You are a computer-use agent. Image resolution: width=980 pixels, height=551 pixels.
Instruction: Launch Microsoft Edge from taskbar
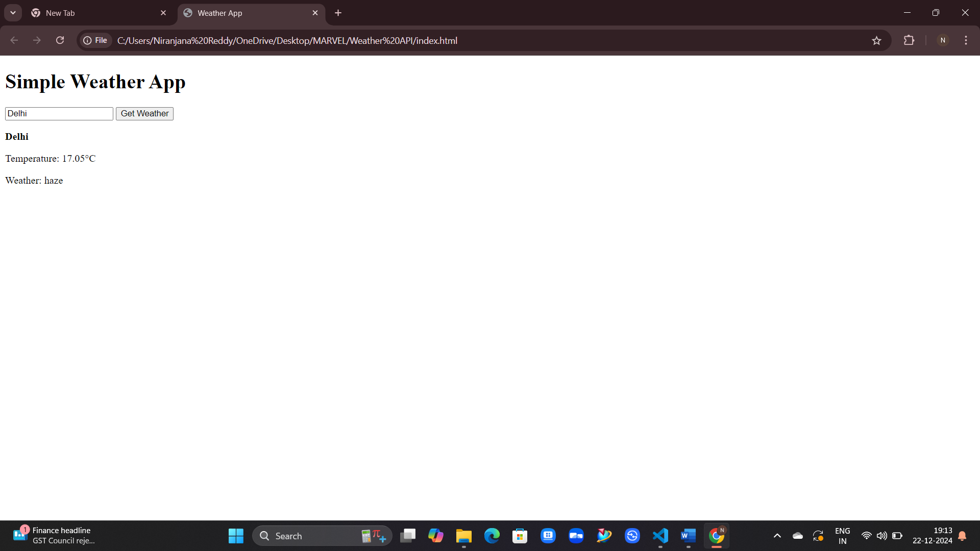click(492, 536)
